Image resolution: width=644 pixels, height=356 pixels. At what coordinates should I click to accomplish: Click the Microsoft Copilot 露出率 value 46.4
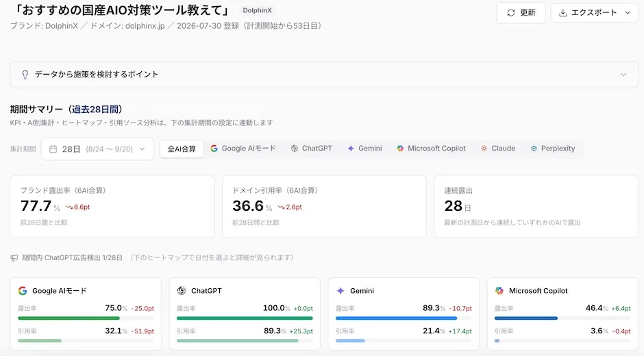pos(594,308)
